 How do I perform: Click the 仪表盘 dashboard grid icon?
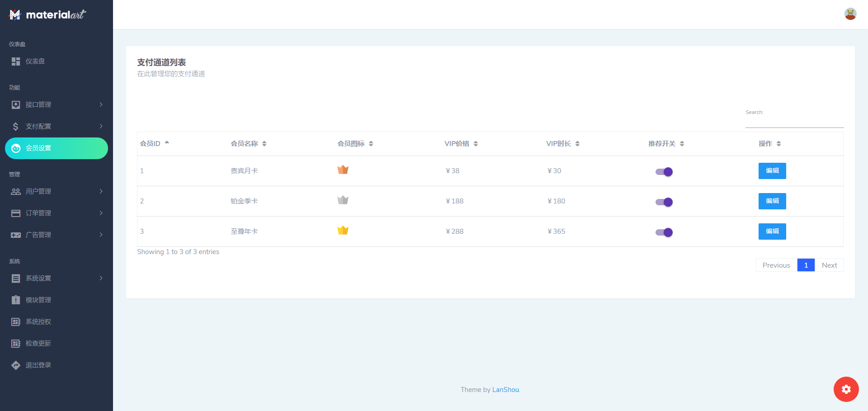(16, 61)
